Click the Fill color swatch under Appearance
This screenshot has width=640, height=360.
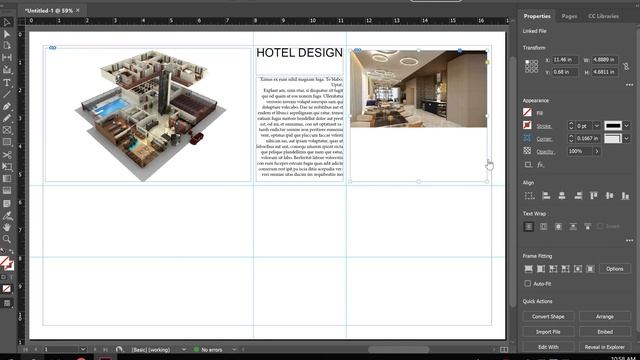pyautogui.click(x=527, y=112)
